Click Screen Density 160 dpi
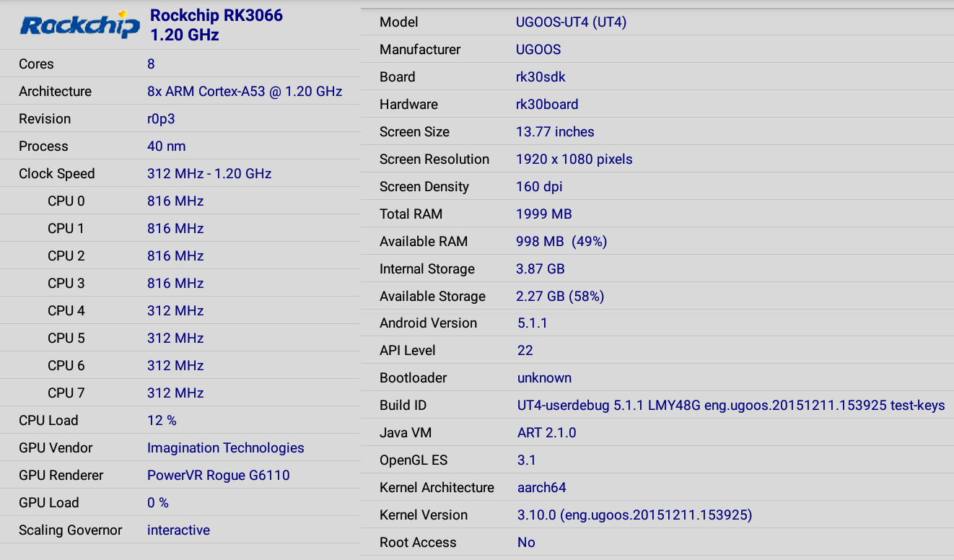Image resolution: width=954 pixels, height=560 pixels. (539, 186)
